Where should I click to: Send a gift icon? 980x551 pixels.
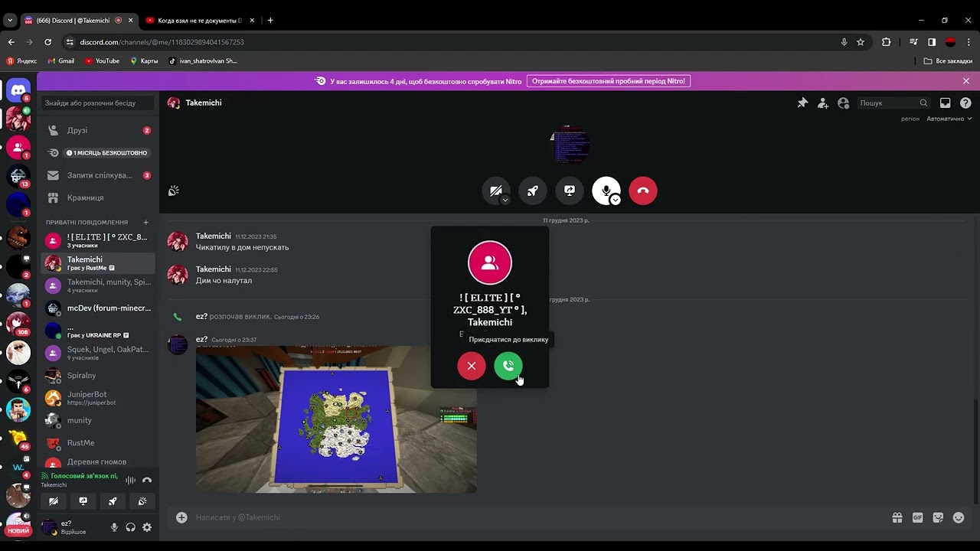(x=897, y=517)
